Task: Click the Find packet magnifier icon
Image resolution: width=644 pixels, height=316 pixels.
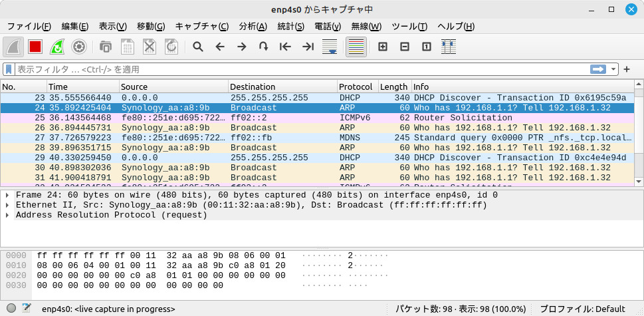Action: tap(197, 47)
